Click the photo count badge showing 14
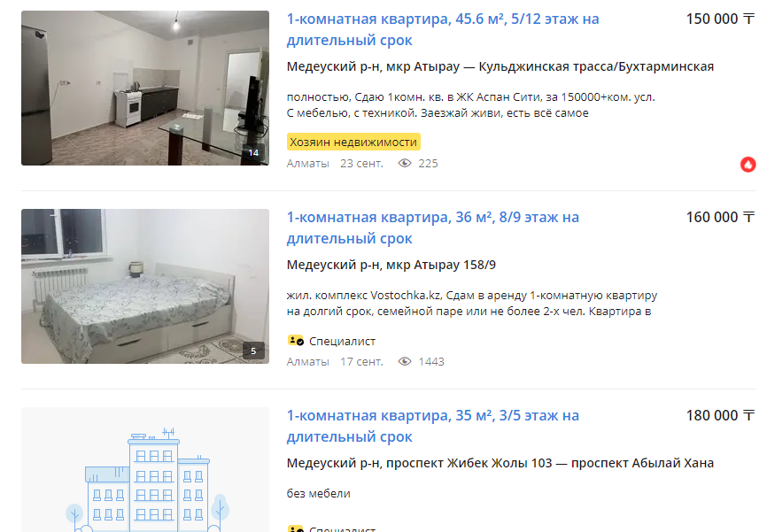 click(253, 152)
